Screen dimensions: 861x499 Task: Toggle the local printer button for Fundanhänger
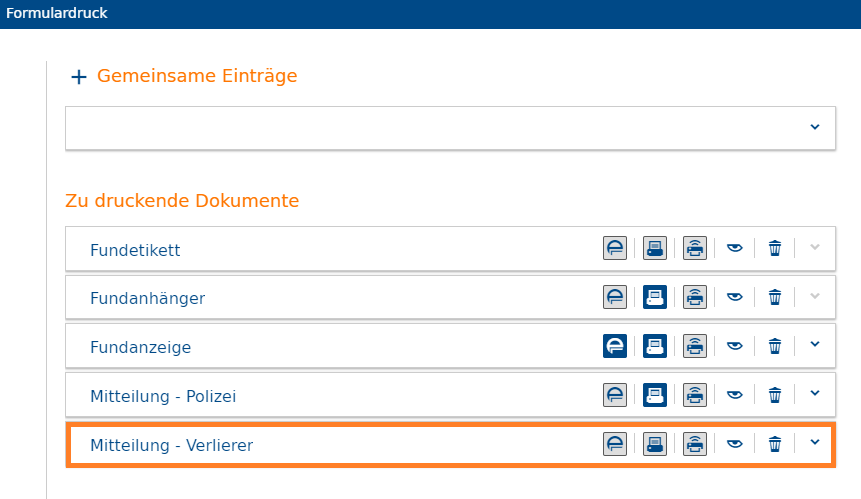click(655, 298)
